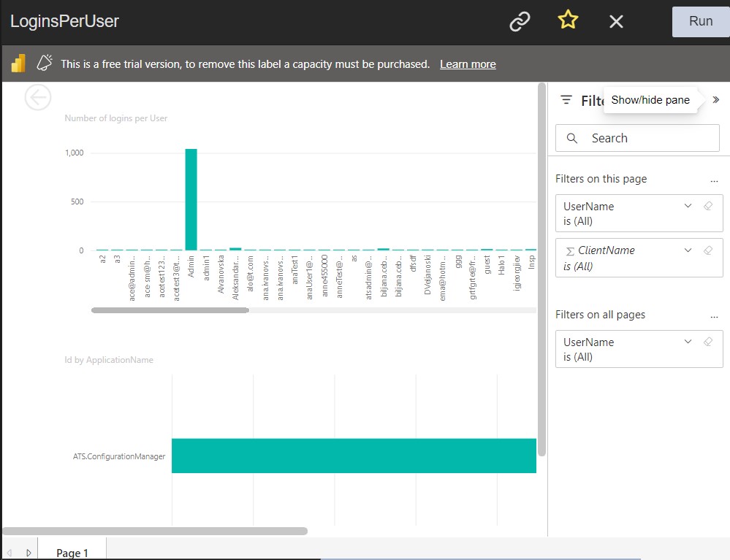Open the Learn more link
730x560 pixels.
[x=468, y=64]
